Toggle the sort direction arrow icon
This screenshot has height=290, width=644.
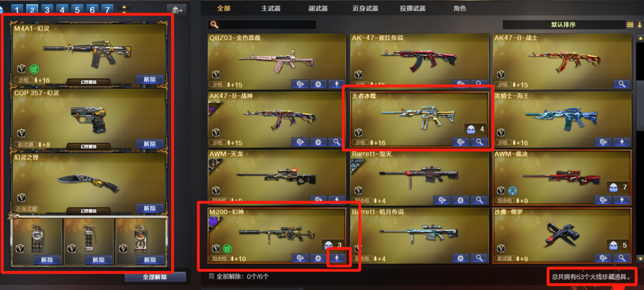pyautogui.click(x=639, y=24)
